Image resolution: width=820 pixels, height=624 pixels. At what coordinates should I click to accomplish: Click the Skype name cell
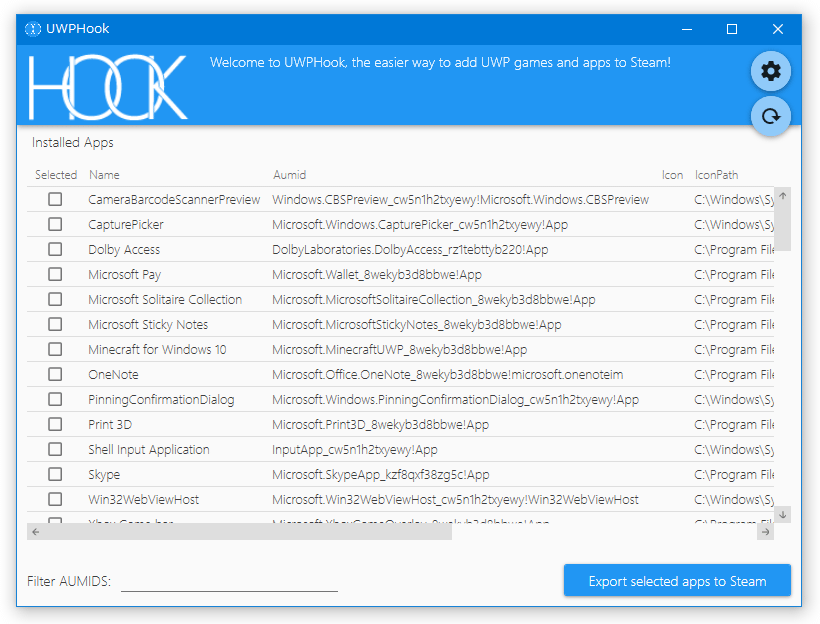coord(104,474)
